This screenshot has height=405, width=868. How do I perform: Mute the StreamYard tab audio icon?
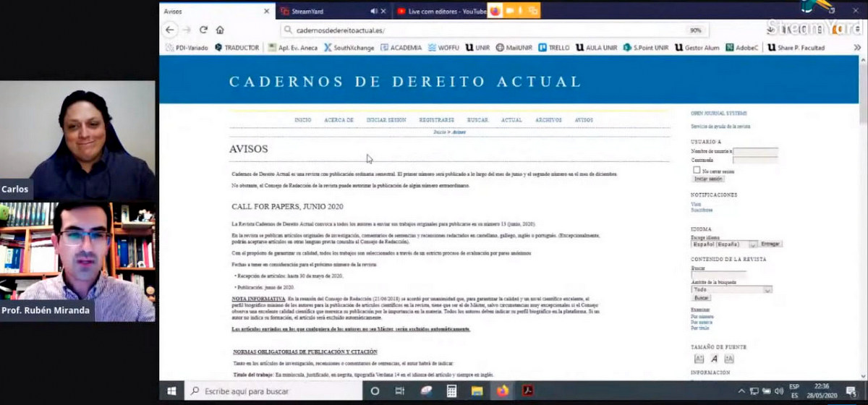374,12
